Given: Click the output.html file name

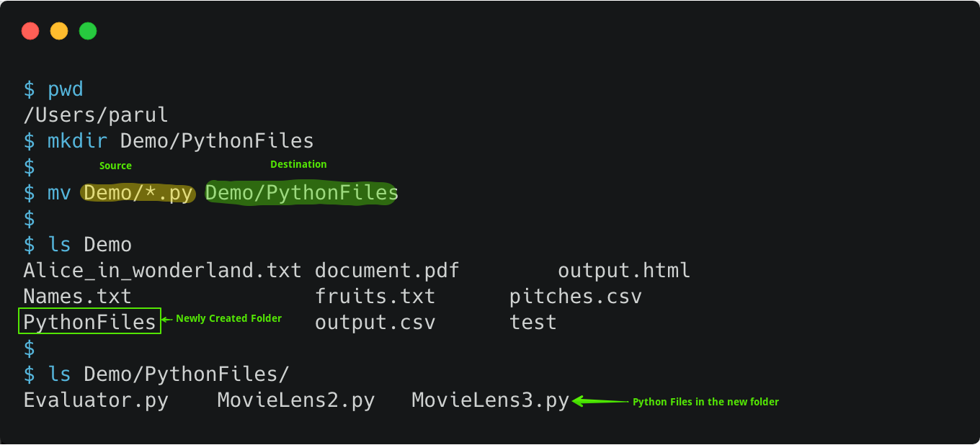Looking at the screenshot, I should [624, 271].
